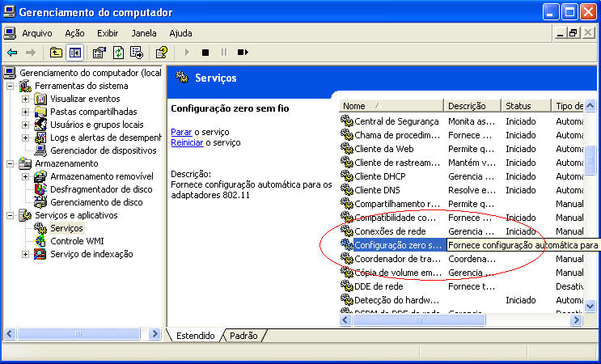Viewport: 601px width, 364px height.
Task: Click gear icon of Cliente DHCP service
Action: pos(346,176)
